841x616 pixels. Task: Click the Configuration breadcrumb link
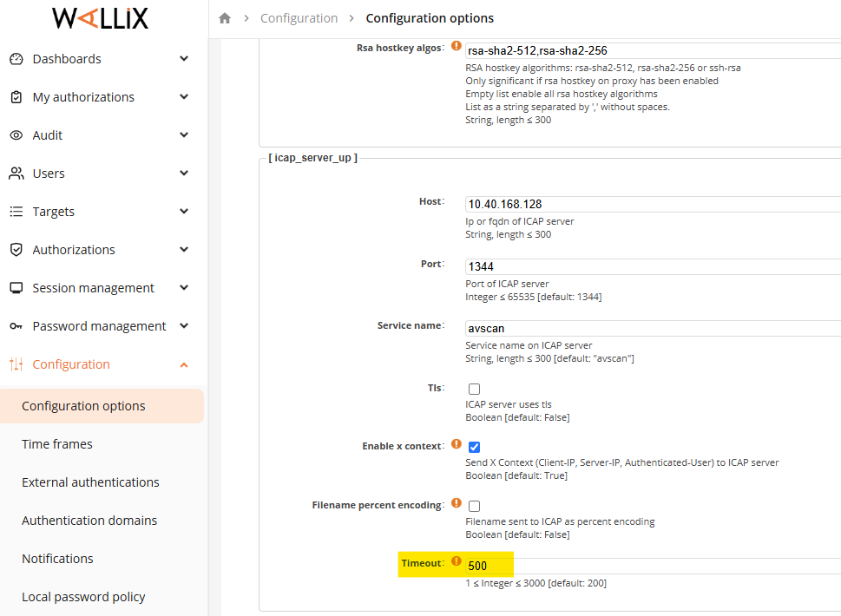299,18
